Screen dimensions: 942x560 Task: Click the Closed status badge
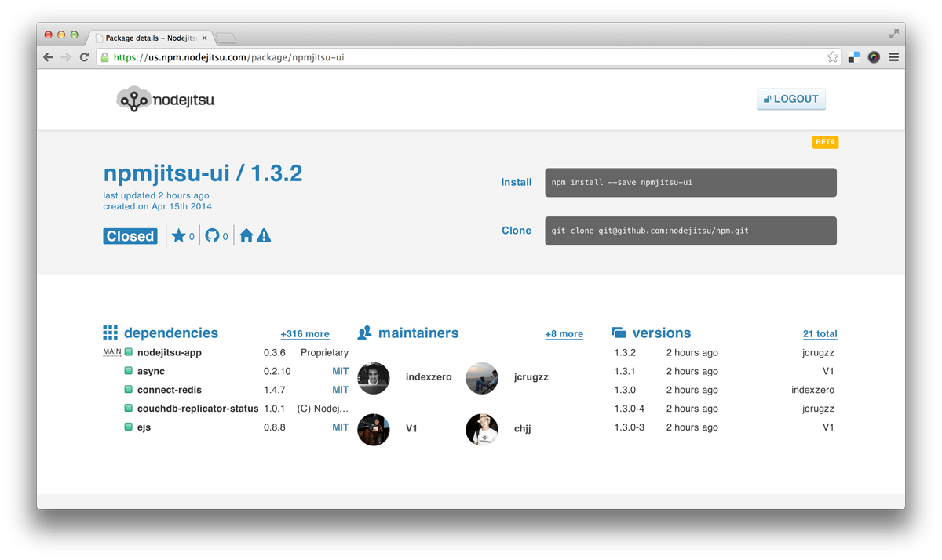coord(130,236)
